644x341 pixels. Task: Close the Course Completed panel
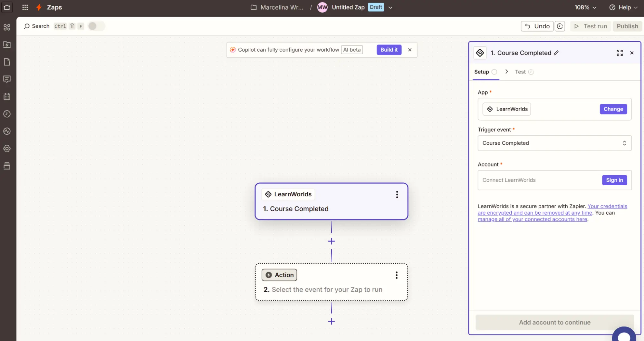tap(632, 53)
